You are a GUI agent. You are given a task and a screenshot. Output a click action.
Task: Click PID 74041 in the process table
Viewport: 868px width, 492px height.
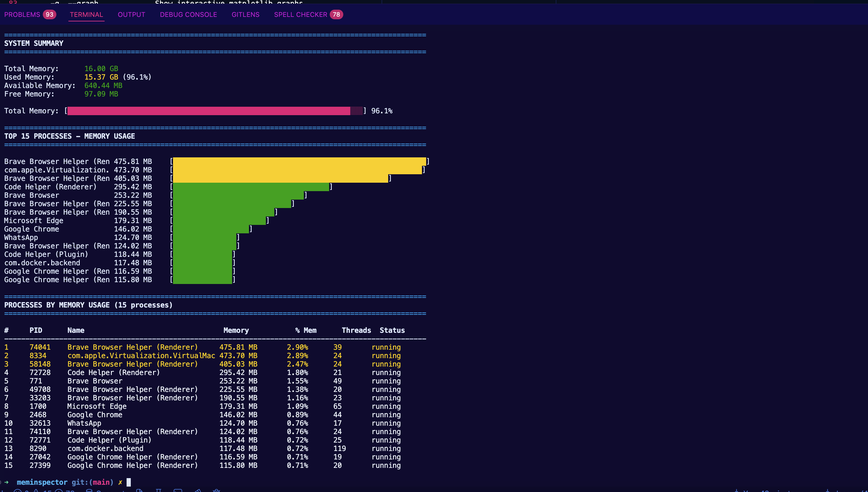pyautogui.click(x=40, y=347)
